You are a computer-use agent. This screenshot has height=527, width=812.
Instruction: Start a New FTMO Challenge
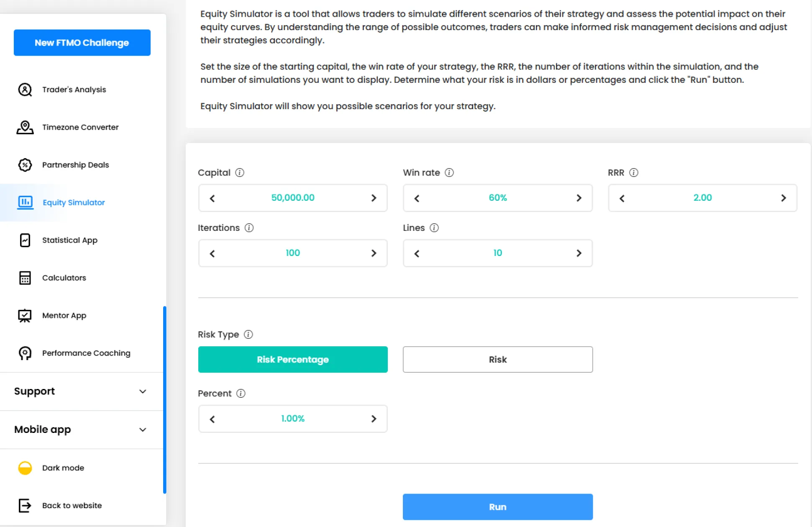click(x=82, y=42)
